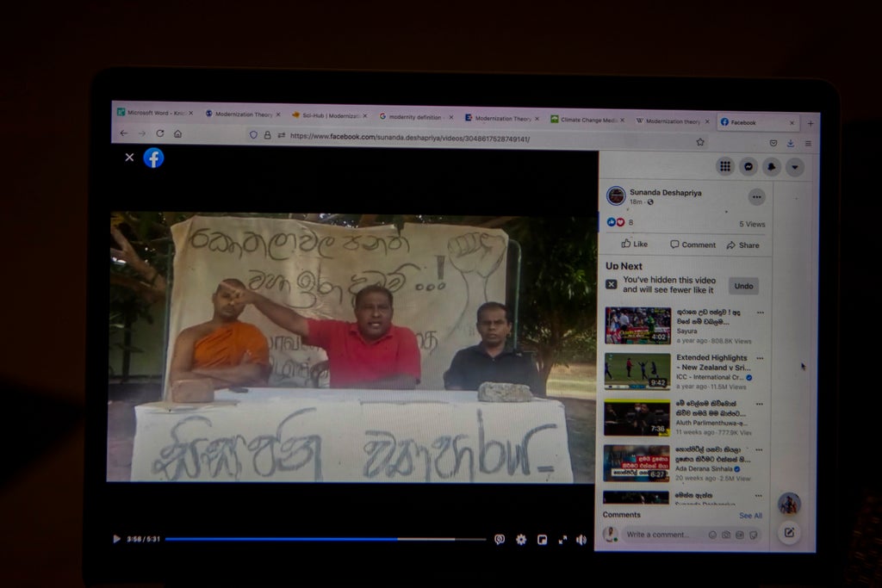Expand the account dropdown arrow
This screenshot has width=882, height=588.
tap(795, 167)
